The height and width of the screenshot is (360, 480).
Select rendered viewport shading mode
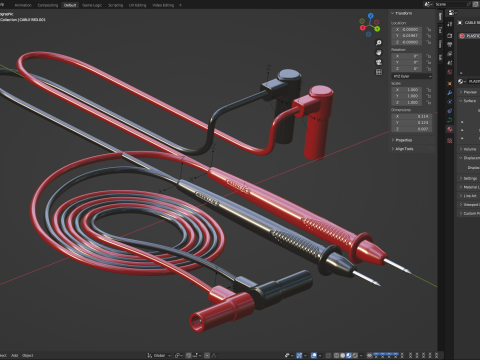point(355,355)
